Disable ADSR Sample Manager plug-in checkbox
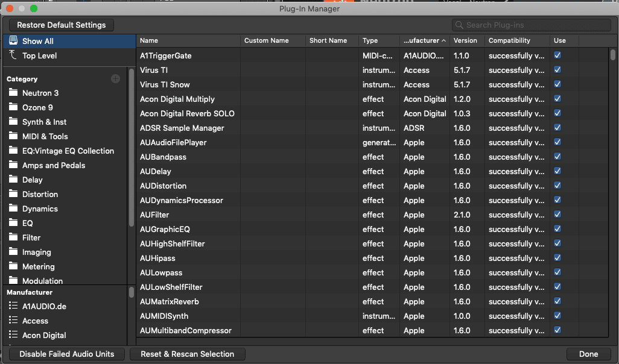 tap(557, 127)
